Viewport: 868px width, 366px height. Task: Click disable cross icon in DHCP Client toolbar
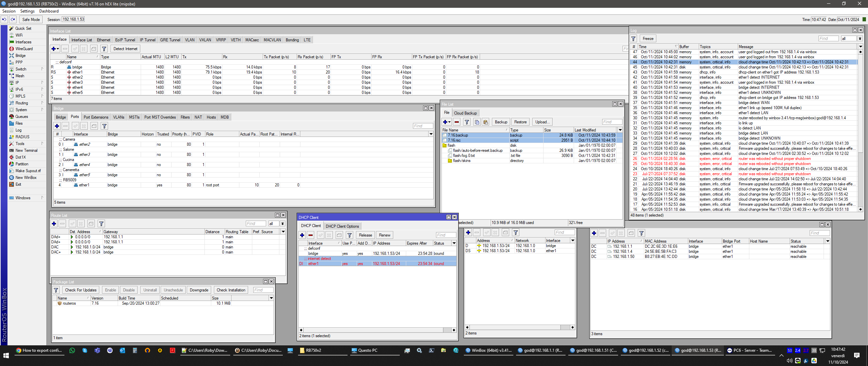329,235
